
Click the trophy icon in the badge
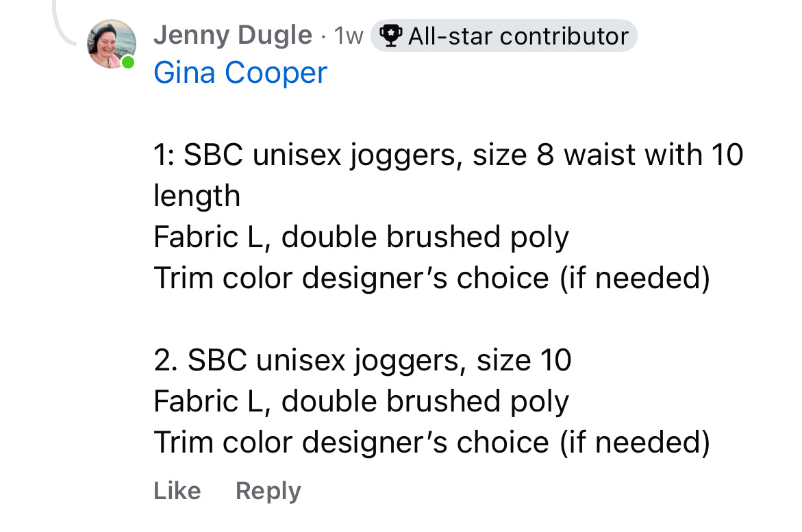coord(390,36)
